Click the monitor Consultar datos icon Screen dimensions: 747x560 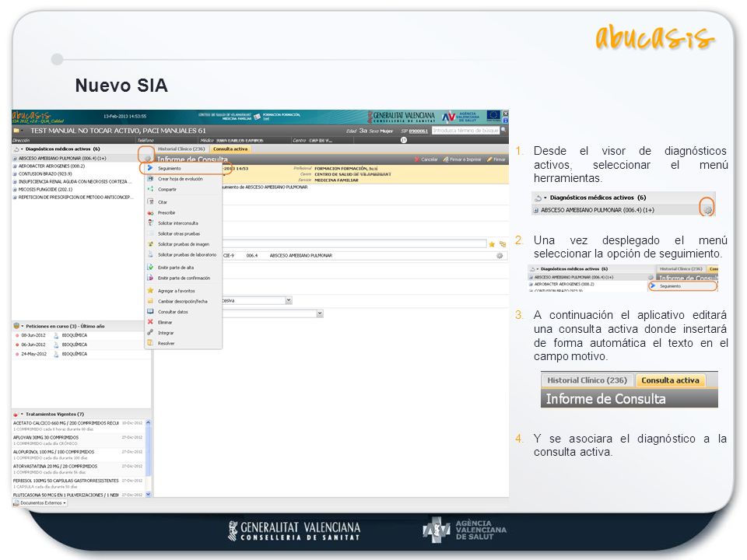coord(150,311)
